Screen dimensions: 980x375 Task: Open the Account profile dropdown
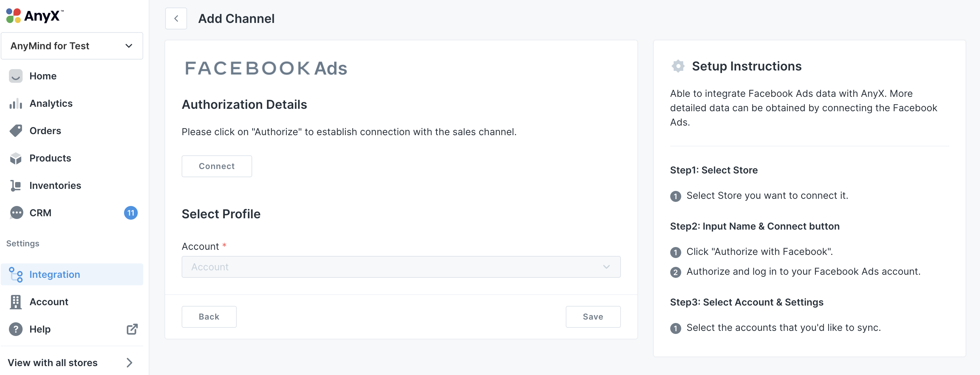pos(401,267)
